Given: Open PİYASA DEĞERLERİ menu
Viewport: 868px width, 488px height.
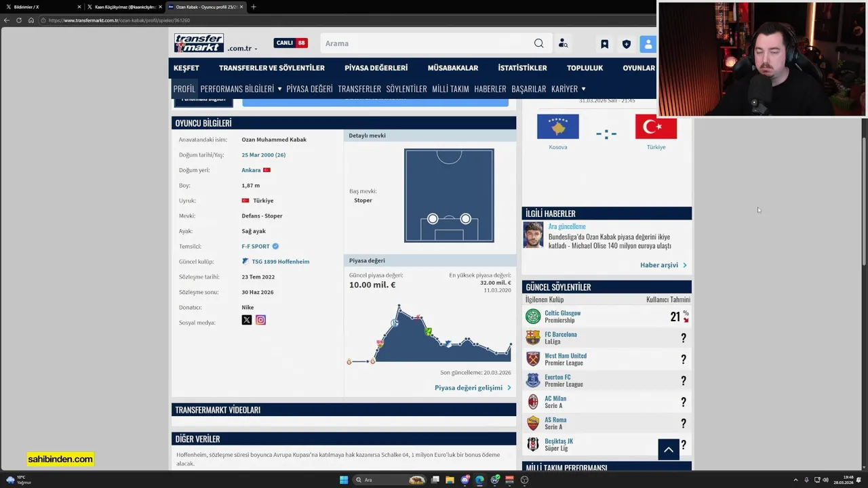Looking at the screenshot, I should click(376, 68).
